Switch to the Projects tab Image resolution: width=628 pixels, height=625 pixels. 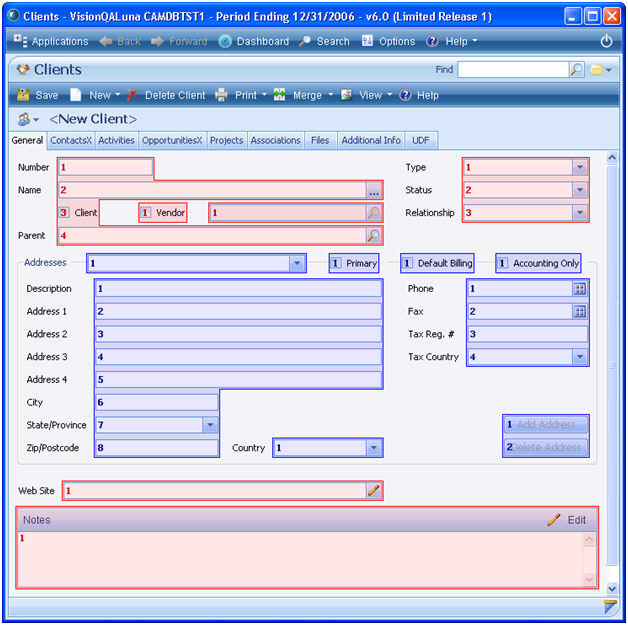point(226,140)
